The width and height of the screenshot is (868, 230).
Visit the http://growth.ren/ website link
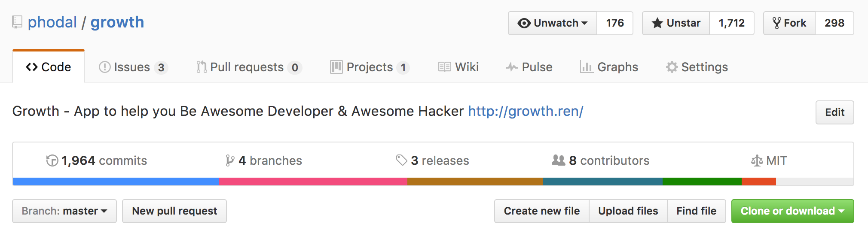[x=526, y=111]
